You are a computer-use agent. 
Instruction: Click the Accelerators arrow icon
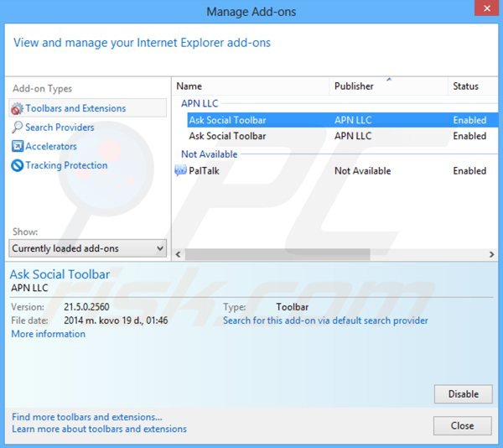18,146
